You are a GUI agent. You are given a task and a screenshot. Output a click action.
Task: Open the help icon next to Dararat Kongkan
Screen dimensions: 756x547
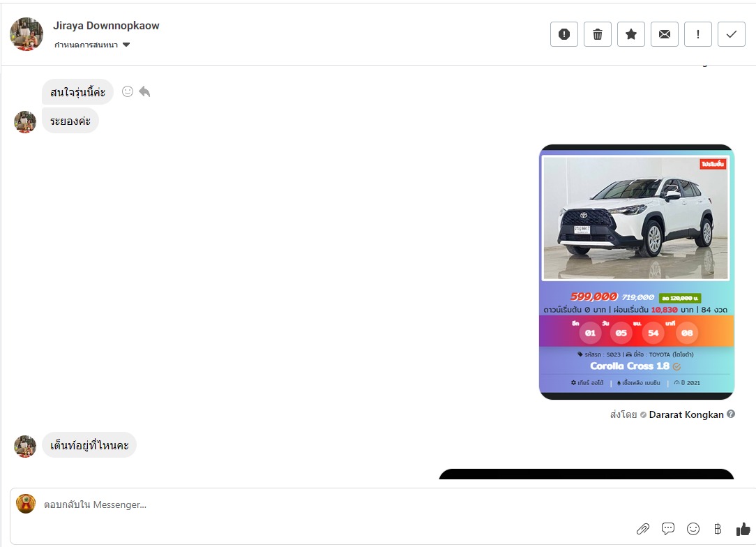[x=731, y=414]
